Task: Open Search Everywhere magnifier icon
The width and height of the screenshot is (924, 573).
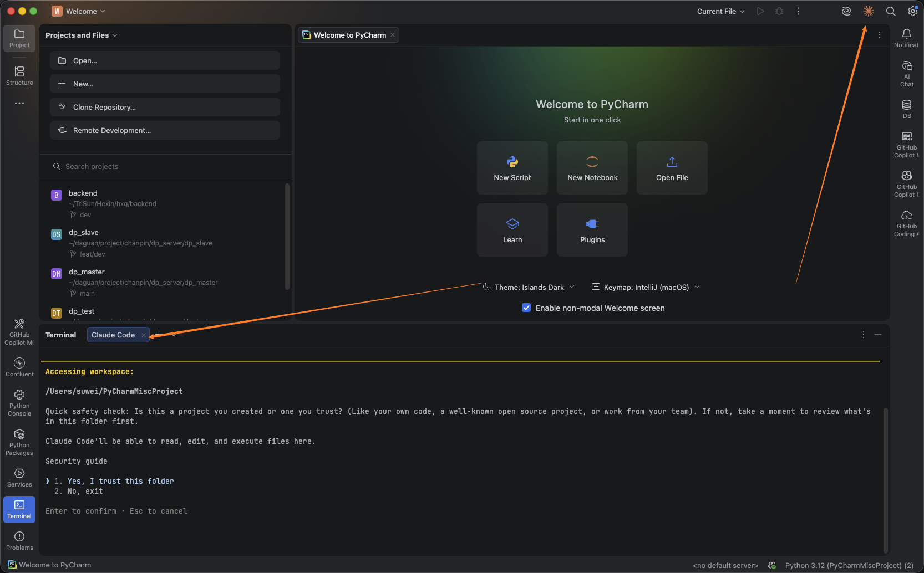Action: (891, 11)
